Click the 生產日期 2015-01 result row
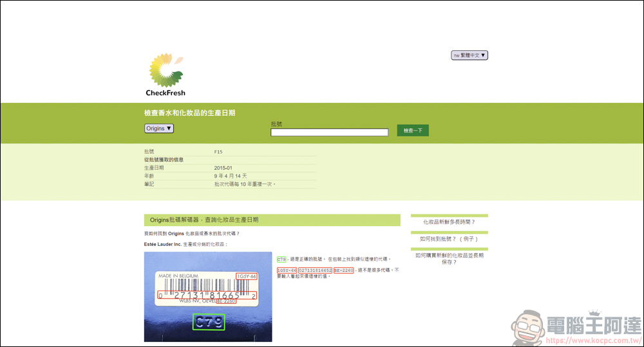 pos(230,168)
